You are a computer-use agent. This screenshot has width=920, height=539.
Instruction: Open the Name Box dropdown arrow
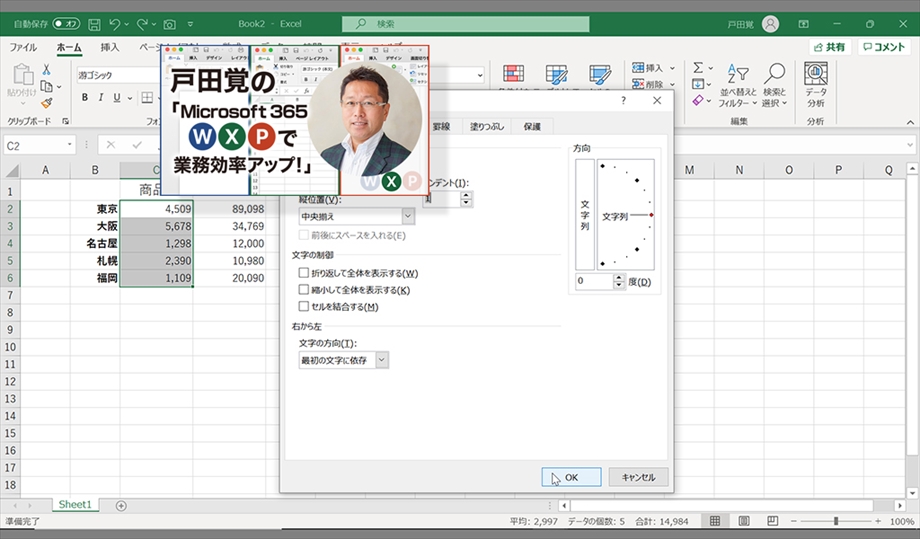pos(70,145)
